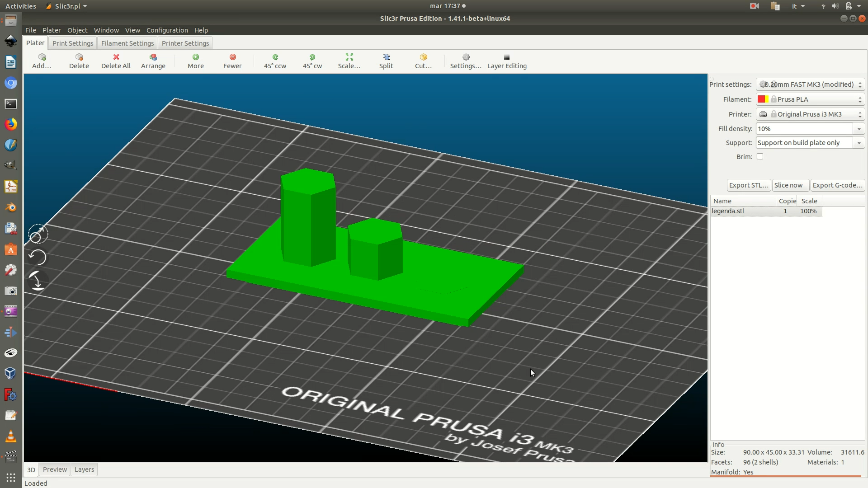This screenshot has height=488, width=868.
Task: Open the Printer preset dropdown
Action: [x=810, y=114]
